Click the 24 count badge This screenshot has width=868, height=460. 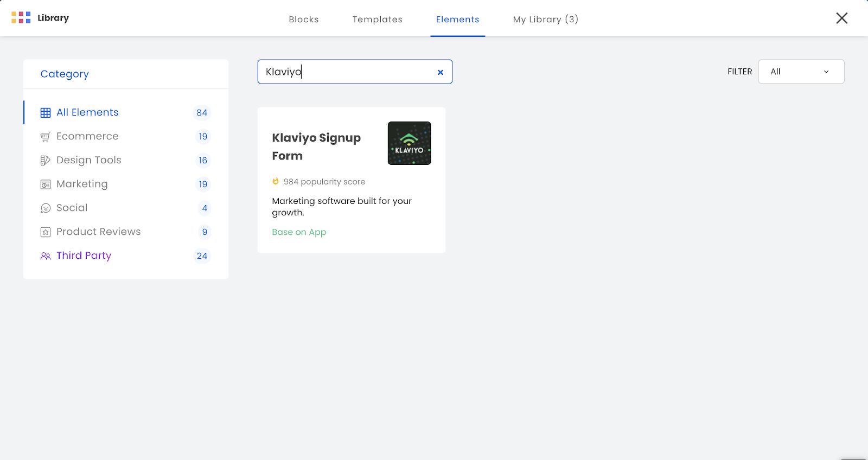pos(202,256)
